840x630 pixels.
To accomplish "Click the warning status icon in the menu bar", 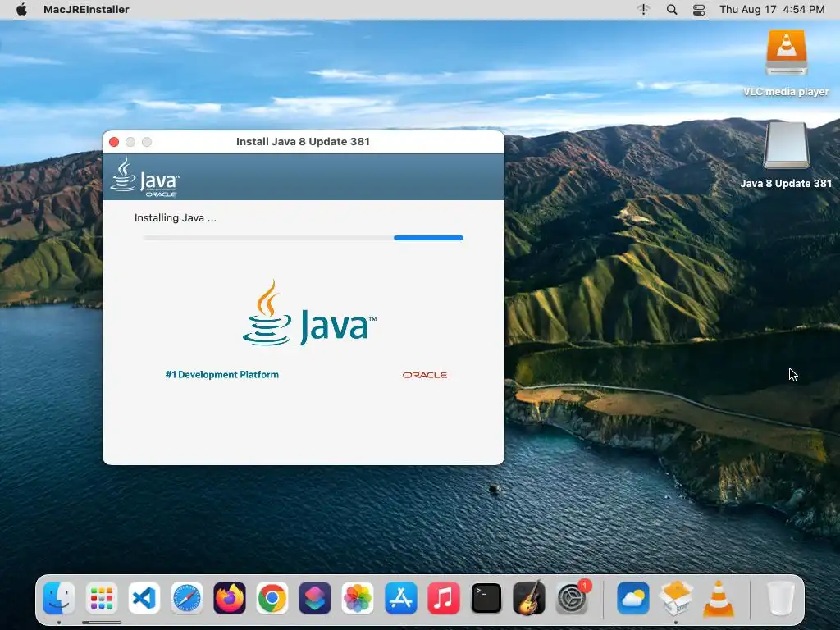I will (x=643, y=9).
